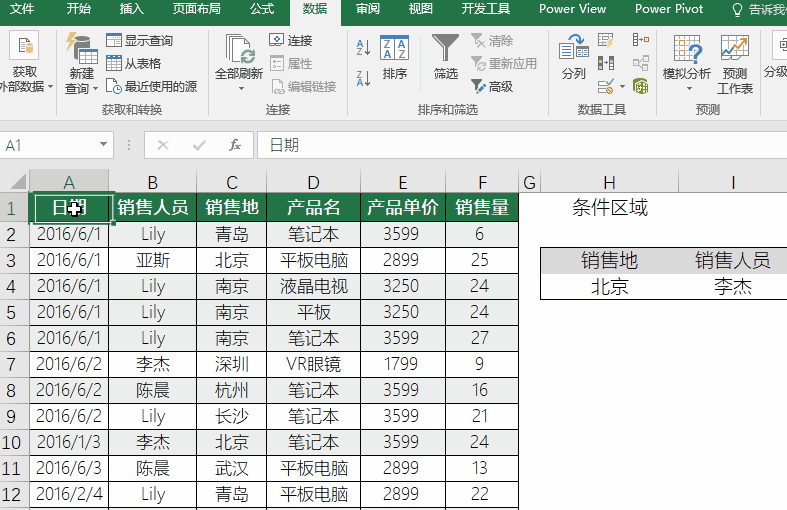
Task: Open the 高级 advanced filter
Action: click(492, 87)
